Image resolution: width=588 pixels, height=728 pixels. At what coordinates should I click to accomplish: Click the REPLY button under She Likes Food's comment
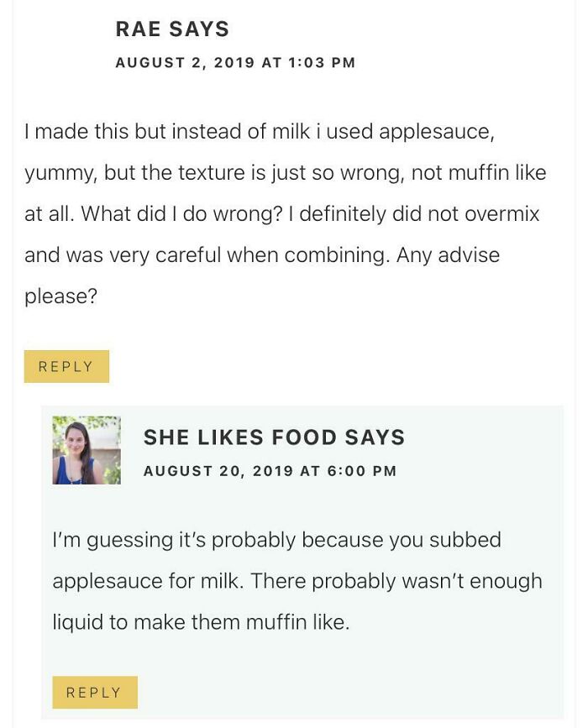point(95,692)
